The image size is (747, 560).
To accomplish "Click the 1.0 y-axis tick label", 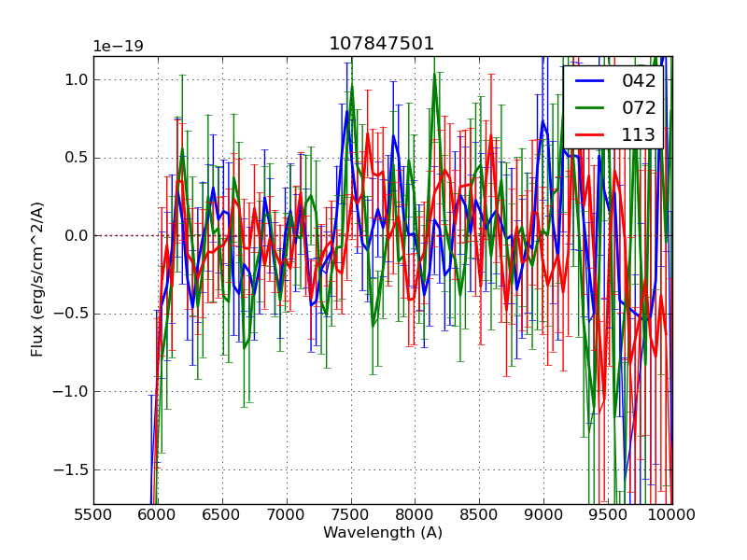I will point(75,79).
